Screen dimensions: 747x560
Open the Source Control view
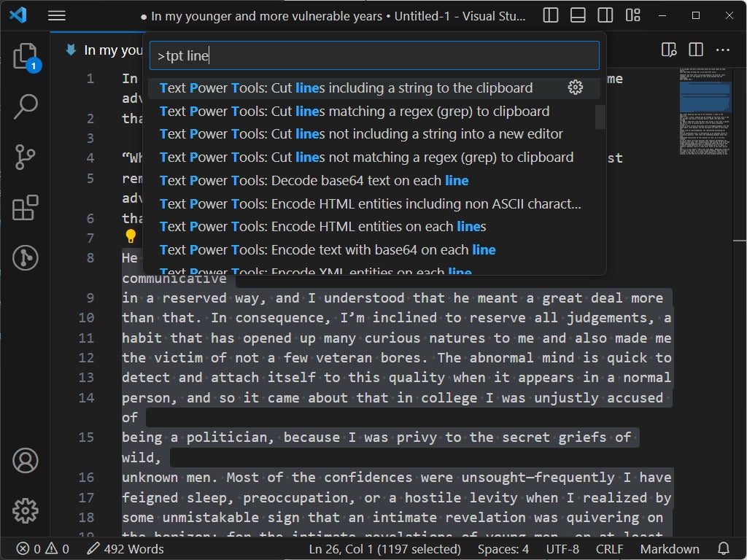(x=26, y=157)
